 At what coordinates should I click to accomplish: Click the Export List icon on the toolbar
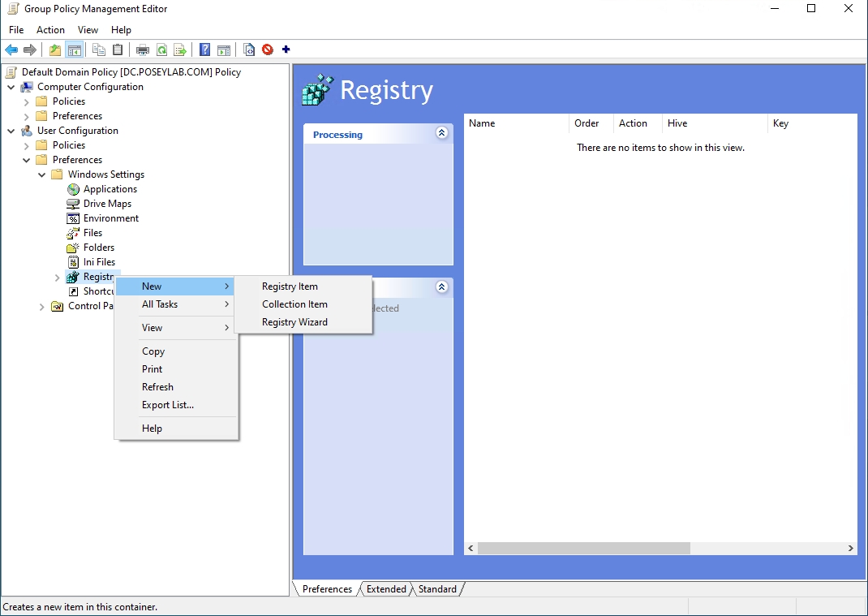(x=179, y=50)
